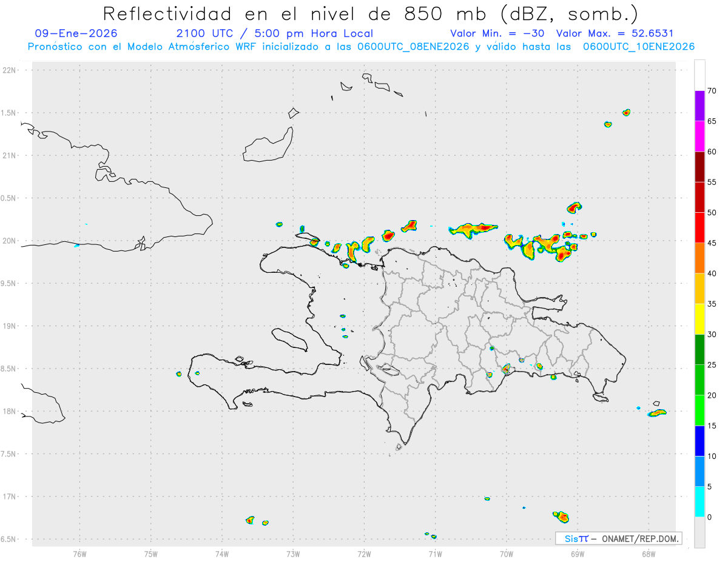Click the '22N' latitude axis label

[x=10, y=70]
